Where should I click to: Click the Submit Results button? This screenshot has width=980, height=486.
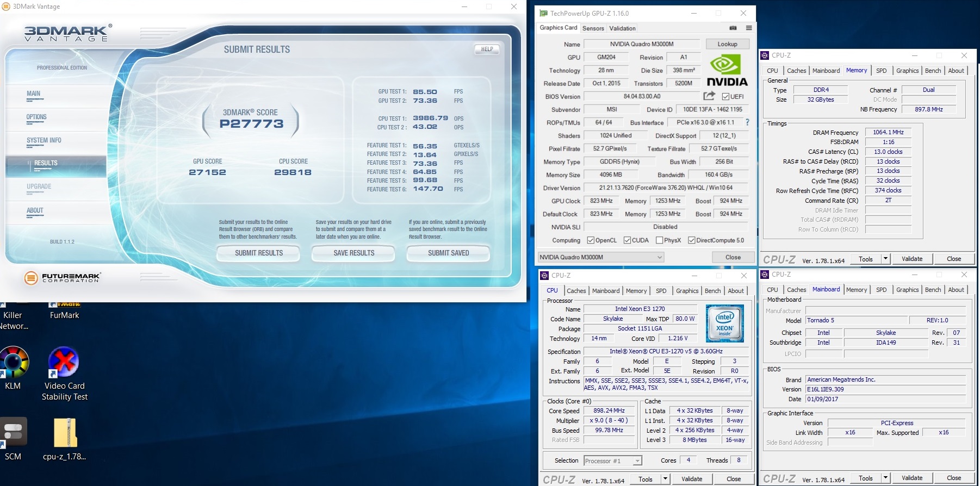click(x=258, y=253)
